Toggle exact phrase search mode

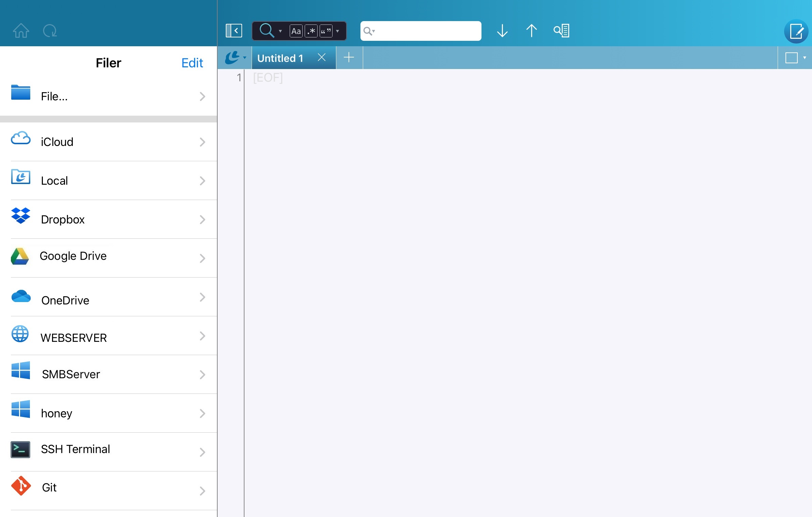coord(325,31)
